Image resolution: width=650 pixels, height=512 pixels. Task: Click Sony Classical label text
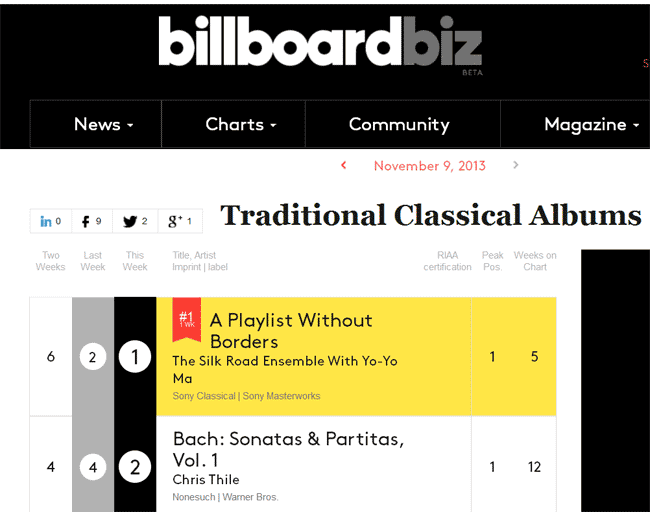(204, 396)
